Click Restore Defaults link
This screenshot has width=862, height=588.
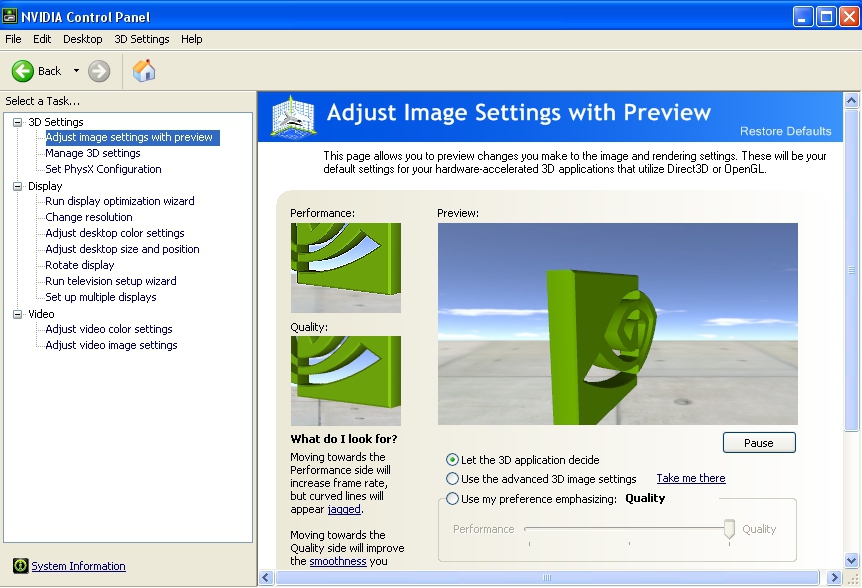pos(785,131)
